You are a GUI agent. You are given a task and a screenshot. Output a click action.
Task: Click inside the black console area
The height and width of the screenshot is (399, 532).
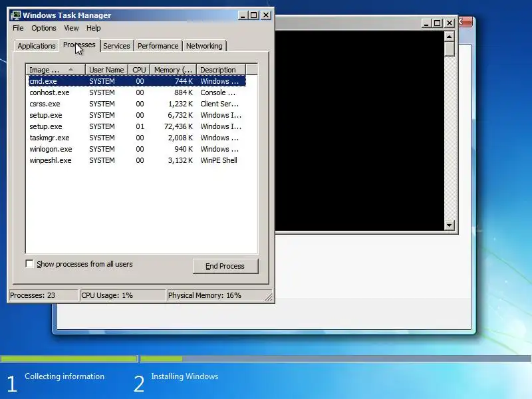(360, 130)
